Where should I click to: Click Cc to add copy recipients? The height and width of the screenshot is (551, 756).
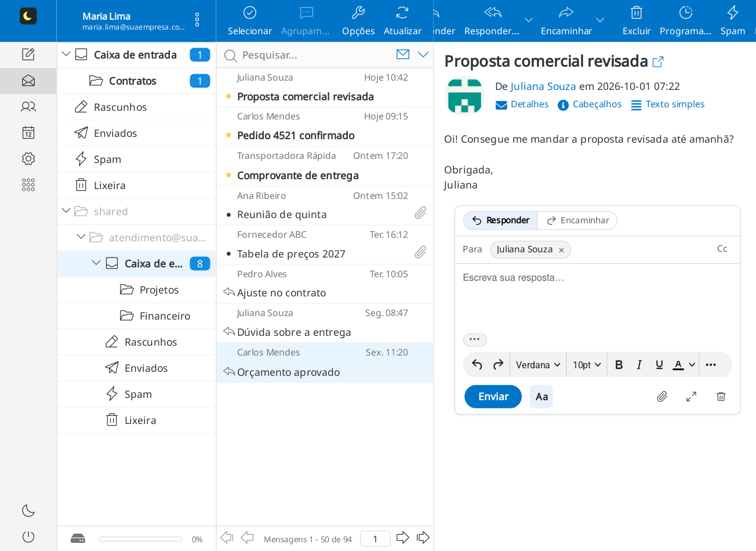(722, 249)
